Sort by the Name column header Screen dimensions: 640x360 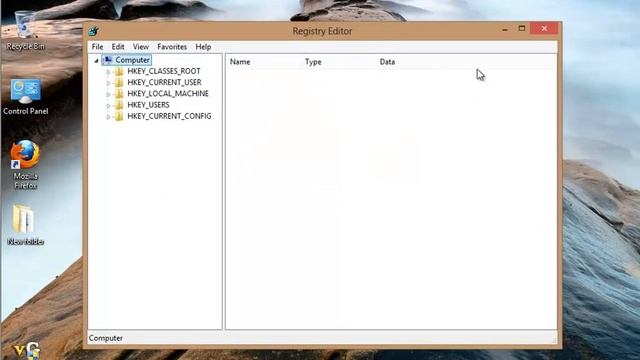240,62
